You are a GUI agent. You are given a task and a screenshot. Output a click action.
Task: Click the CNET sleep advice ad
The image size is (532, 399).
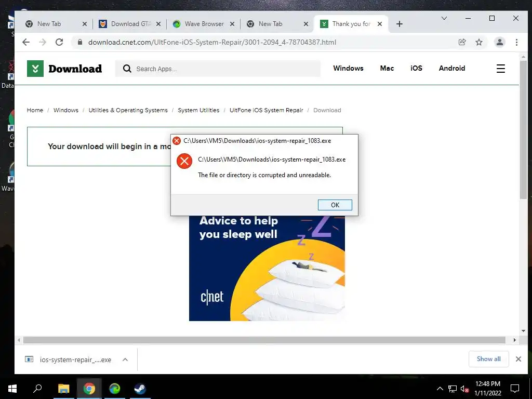coord(267,268)
